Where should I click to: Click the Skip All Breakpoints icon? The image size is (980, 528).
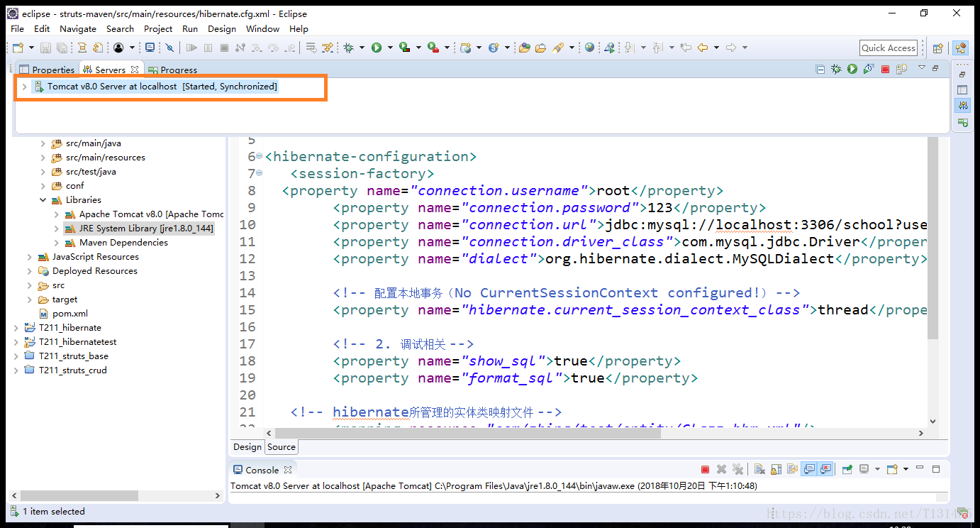click(169, 48)
